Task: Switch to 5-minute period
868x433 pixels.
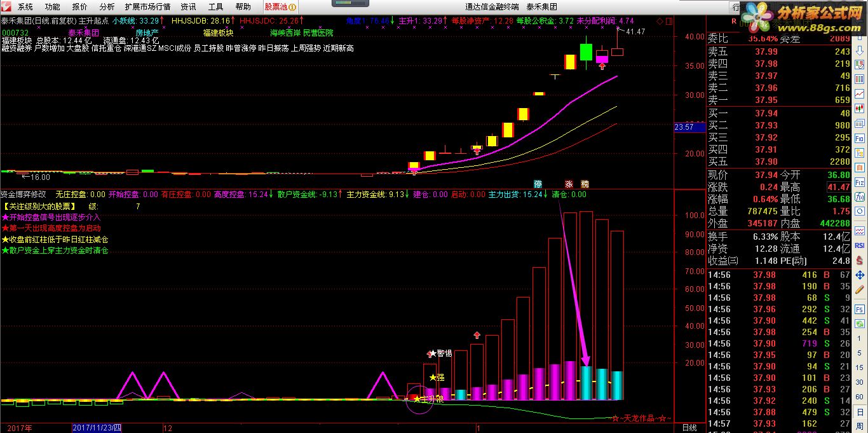Action: [x=860, y=353]
